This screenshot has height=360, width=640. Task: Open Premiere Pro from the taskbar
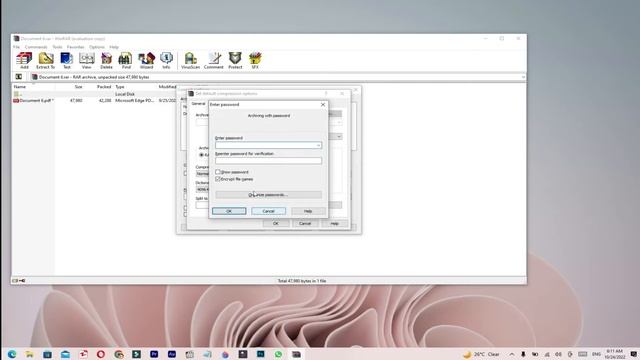pos(154,354)
